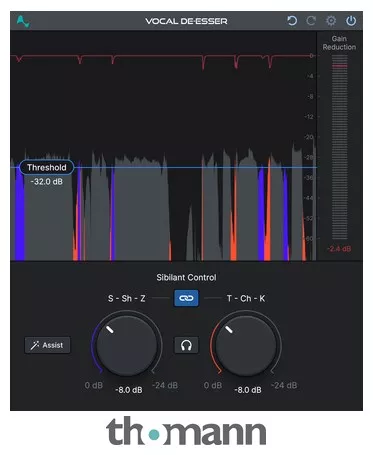Click the waveform logo icon in header
This screenshot has width=373, height=455.
[x=23, y=21]
